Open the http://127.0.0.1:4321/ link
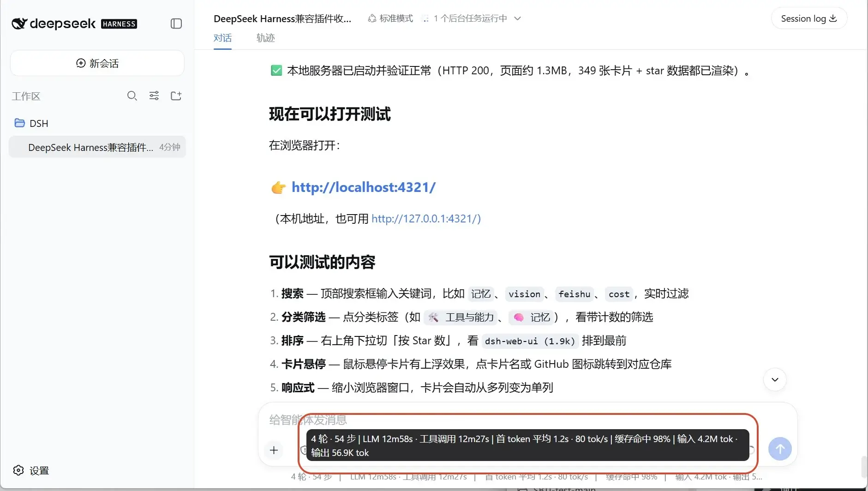 (426, 219)
